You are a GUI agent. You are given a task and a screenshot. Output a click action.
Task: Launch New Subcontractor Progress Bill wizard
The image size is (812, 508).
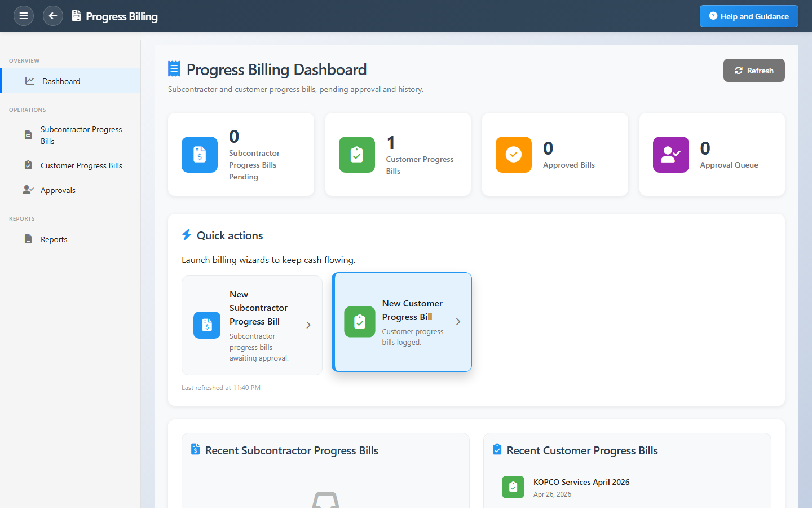[x=252, y=325]
